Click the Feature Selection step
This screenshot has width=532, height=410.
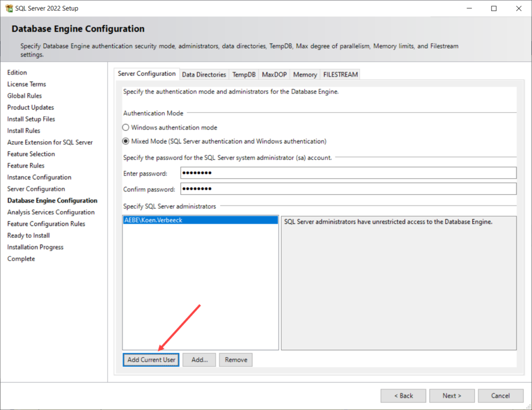pyautogui.click(x=31, y=154)
